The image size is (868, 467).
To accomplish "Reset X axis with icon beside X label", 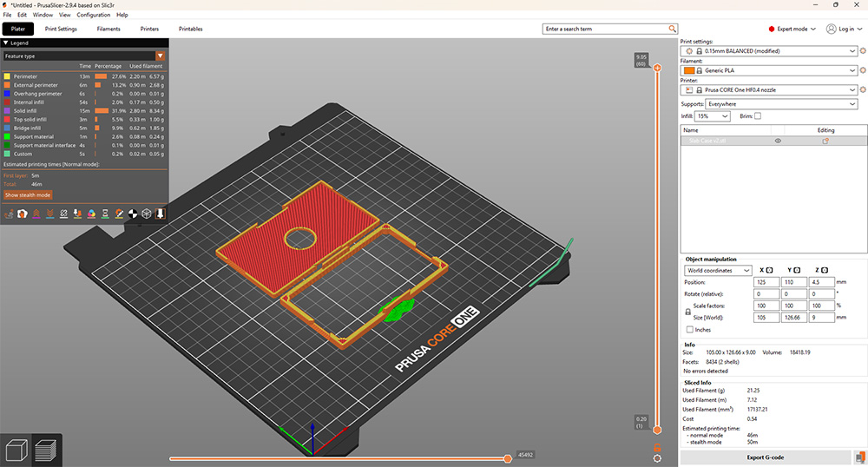I will tap(769, 270).
